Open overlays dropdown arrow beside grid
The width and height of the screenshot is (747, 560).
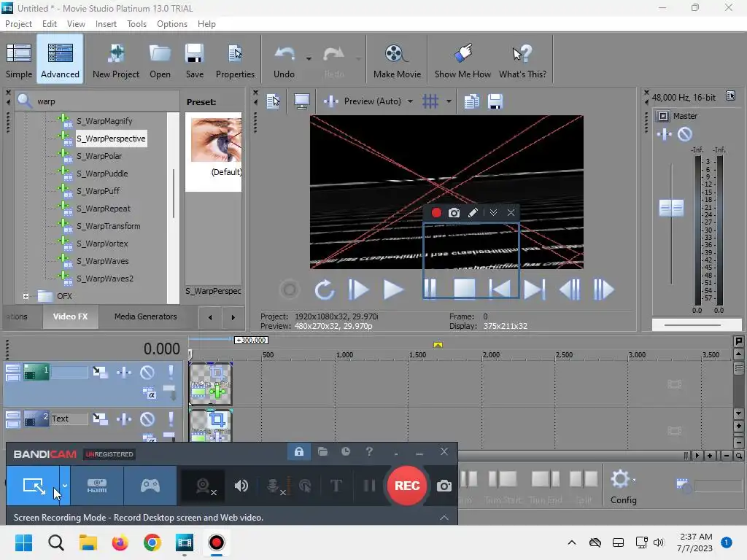click(x=449, y=101)
